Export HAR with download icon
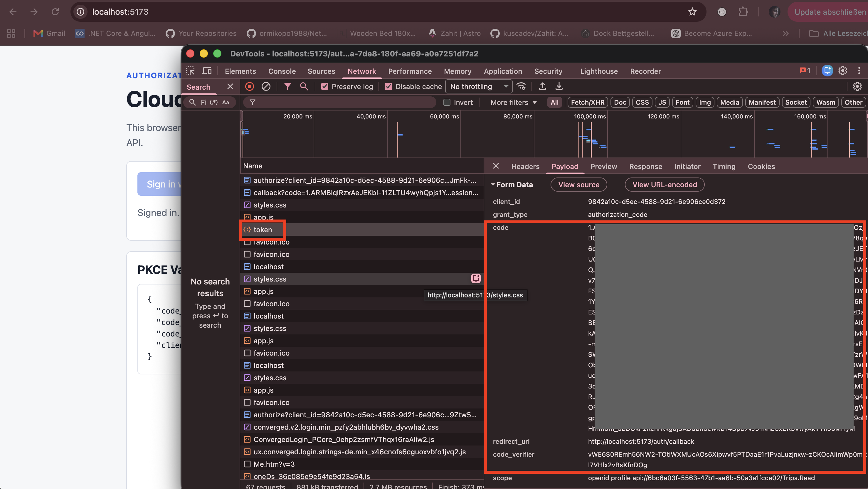Viewport: 868px width, 489px height. [x=559, y=86]
